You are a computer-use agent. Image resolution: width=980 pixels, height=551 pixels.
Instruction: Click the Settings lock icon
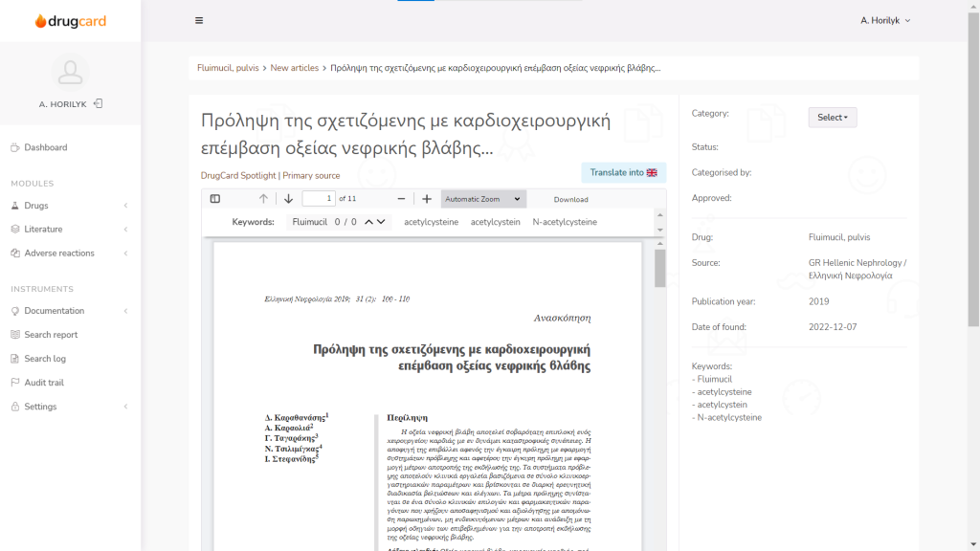pos(15,407)
